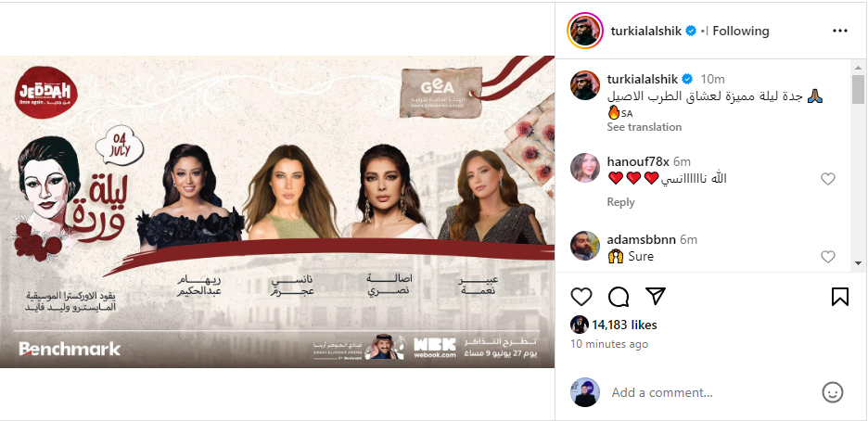This screenshot has width=868, height=421.
Task: Toggle the Following button in header
Action: pyautogui.click(x=741, y=31)
